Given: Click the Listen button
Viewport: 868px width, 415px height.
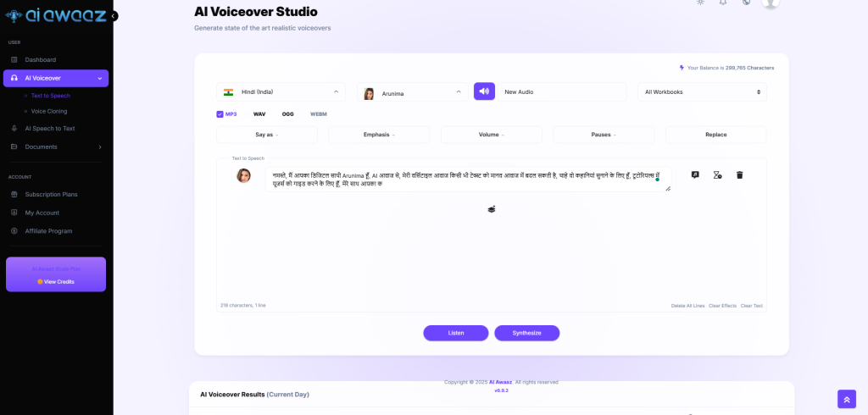Looking at the screenshot, I should [x=456, y=333].
